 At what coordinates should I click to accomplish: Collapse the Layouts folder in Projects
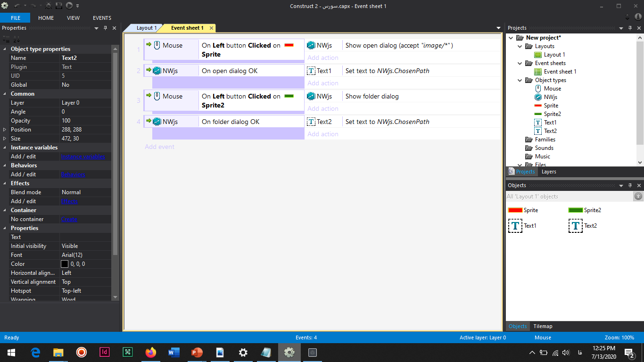click(520, 46)
